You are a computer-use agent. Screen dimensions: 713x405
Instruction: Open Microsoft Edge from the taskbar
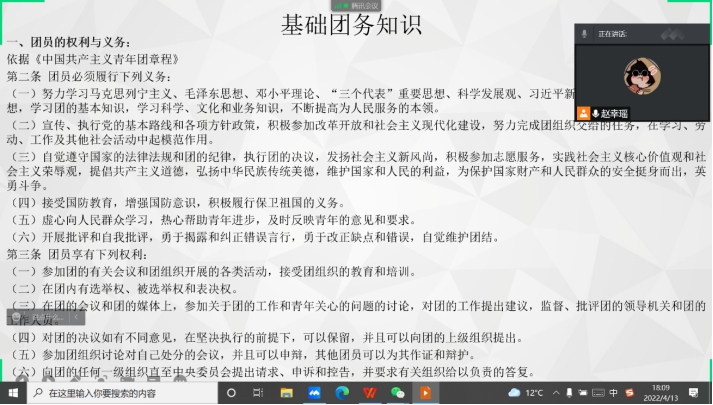coord(342,393)
